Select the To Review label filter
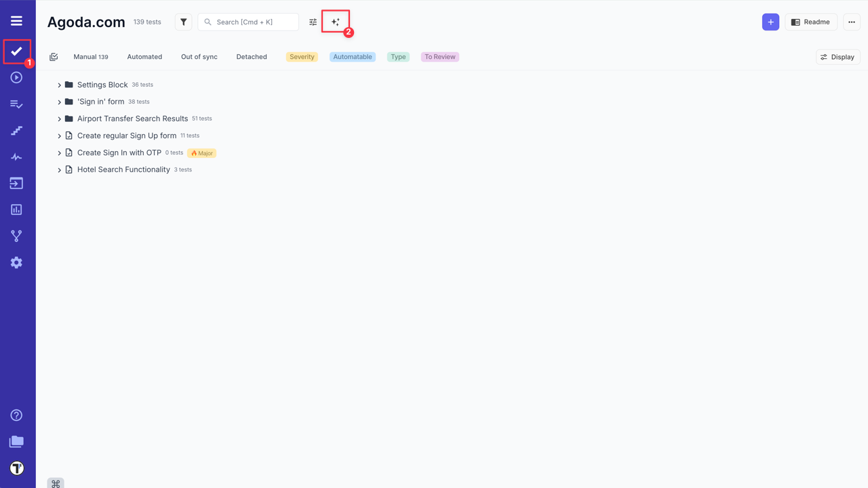This screenshot has height=488, width=868. (x=440, y=57)
